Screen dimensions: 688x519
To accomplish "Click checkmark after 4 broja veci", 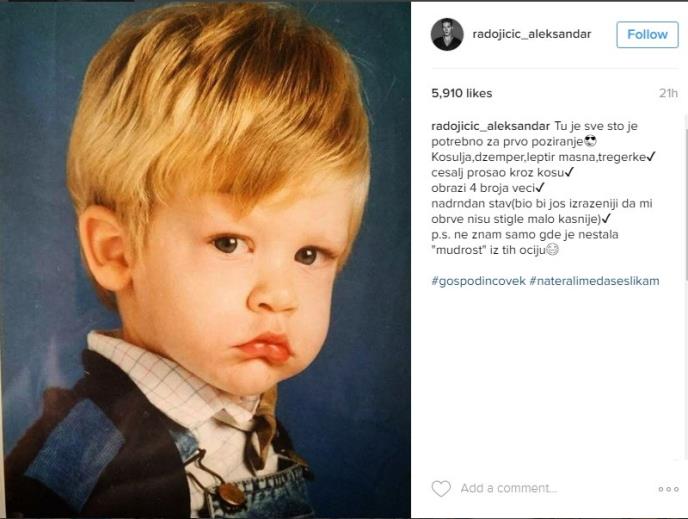I will click(x=540, y=188).
